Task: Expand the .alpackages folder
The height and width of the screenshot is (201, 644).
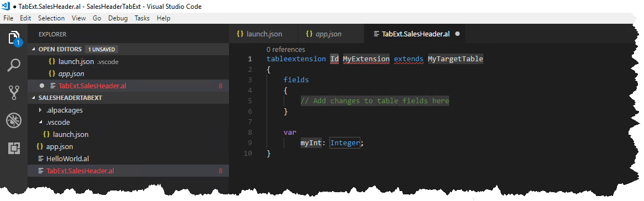Action: point(64,110)
